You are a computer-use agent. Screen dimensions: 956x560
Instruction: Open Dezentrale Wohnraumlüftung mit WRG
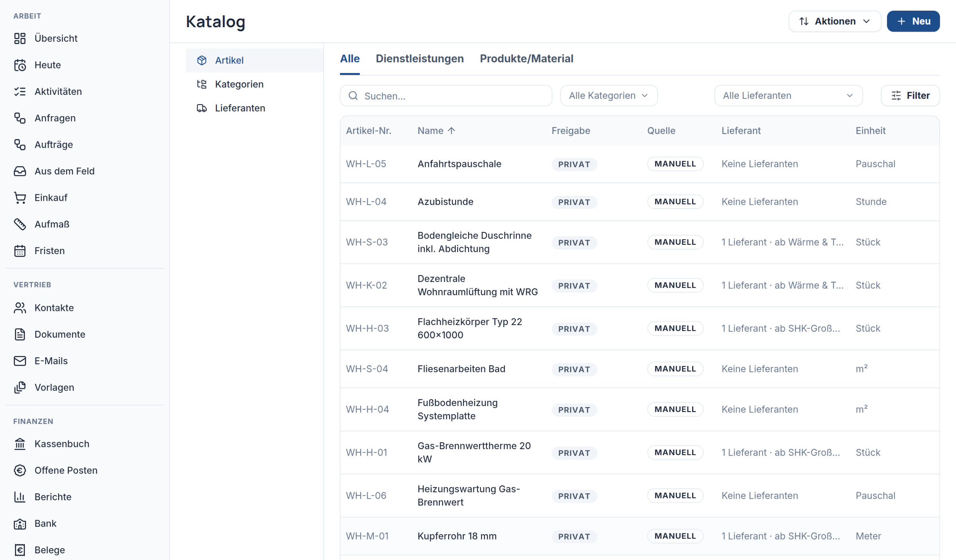pos(478,285)
